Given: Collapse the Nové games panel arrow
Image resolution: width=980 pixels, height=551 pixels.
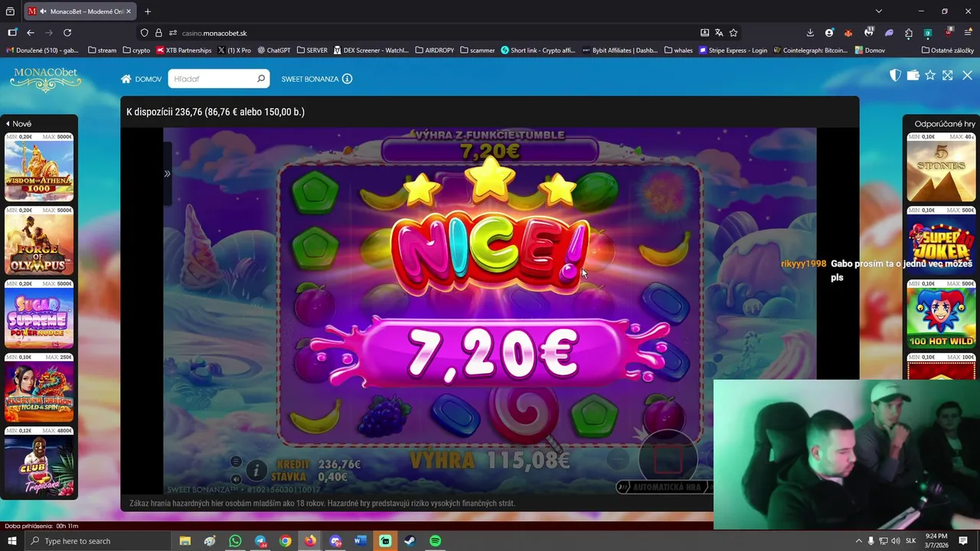Looking at the screenshot, I should coord(8,123).
